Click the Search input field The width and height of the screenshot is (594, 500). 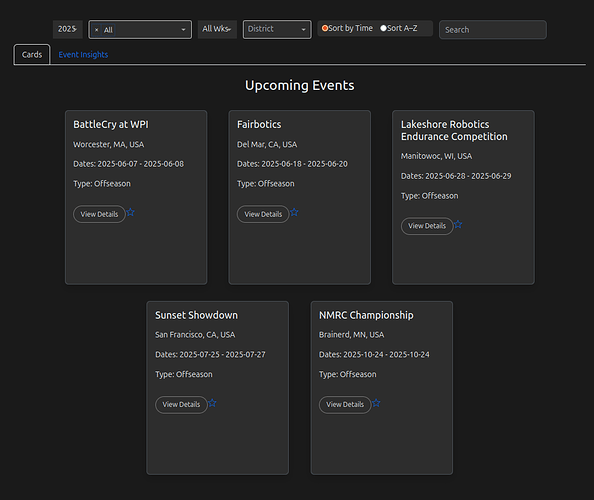click(492, 30)
